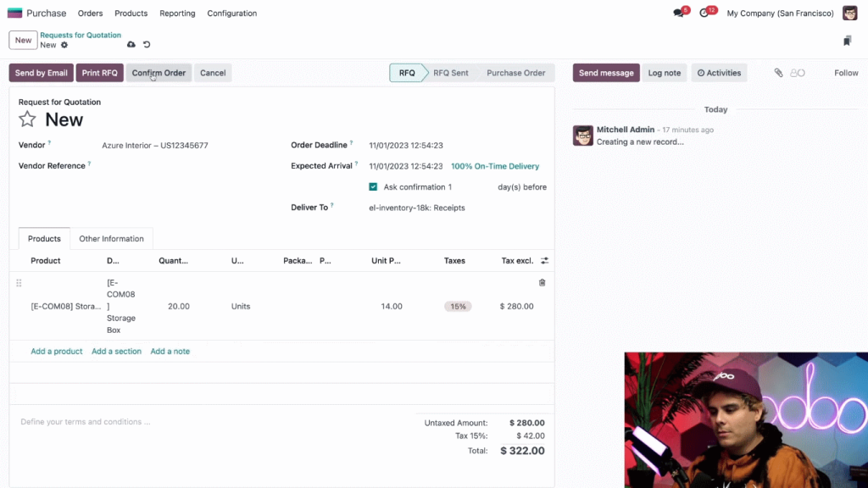Save record manually with cloud icon
868x488 pixels.
(131, 44)
